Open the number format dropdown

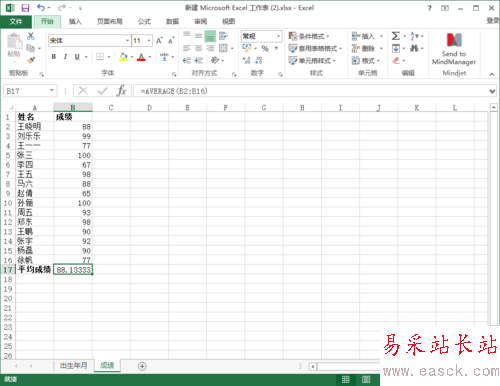pyautogui.click(x=278, y=36)
